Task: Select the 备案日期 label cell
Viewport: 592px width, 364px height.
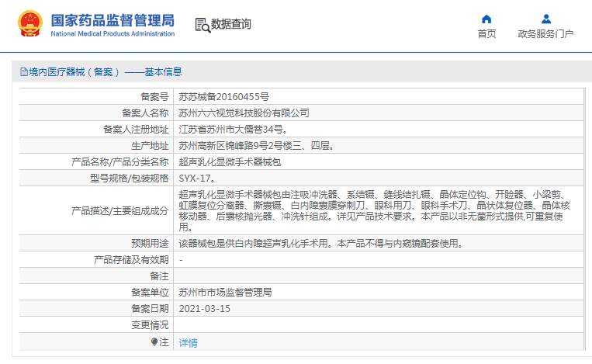Action: click(96, 308)
